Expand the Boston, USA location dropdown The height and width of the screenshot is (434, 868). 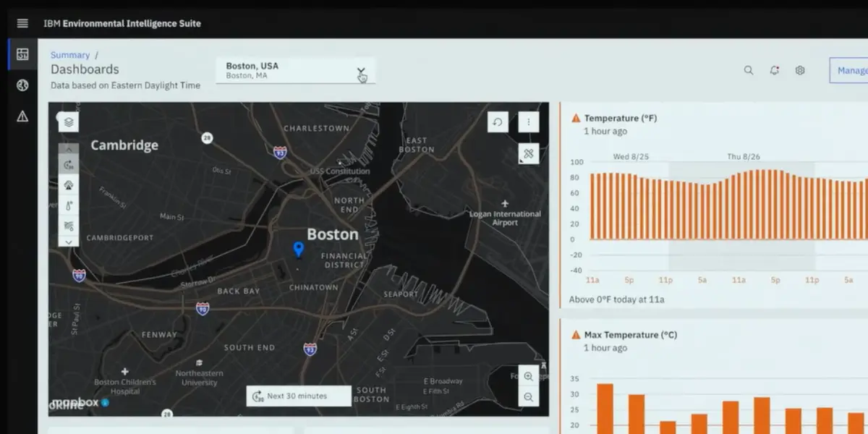360,71
